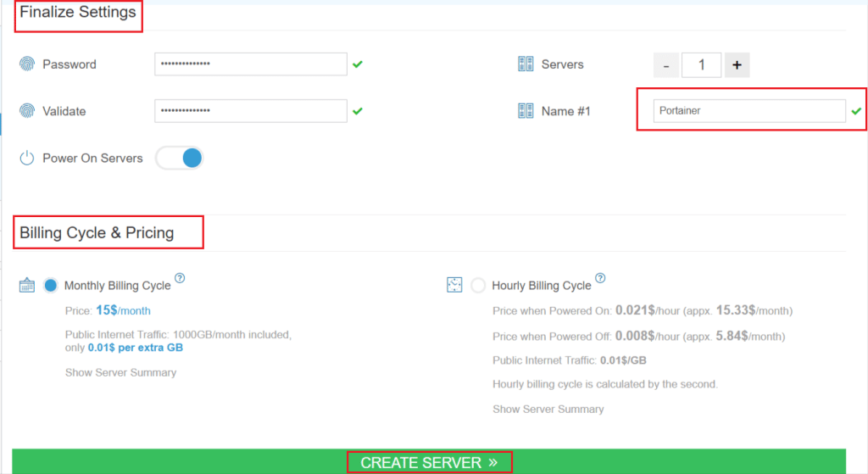Decrease server count with minus button
The height and width of the screenshot is (474, 868).
point(666,64)
